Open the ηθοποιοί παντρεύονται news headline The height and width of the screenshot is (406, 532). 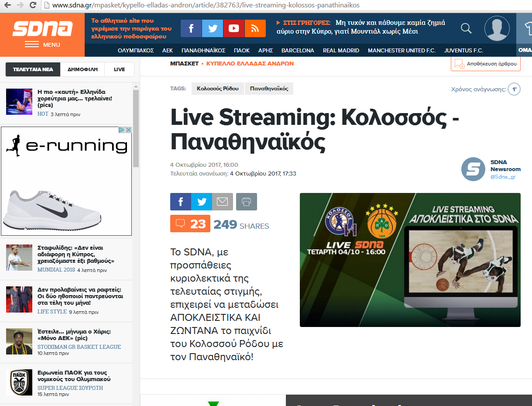click(x=80, y=296)
